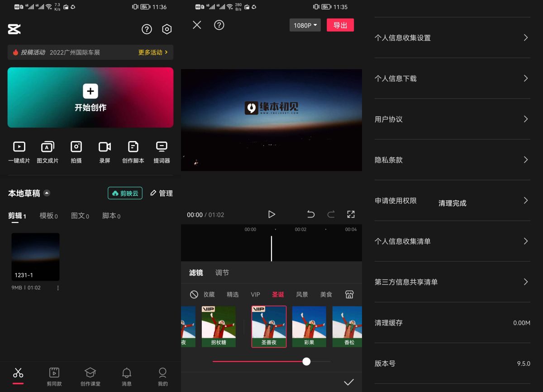The height and width of the screenshot is (392, 543).
Task: Choose the VIP filter category
Action: point(256,294)
